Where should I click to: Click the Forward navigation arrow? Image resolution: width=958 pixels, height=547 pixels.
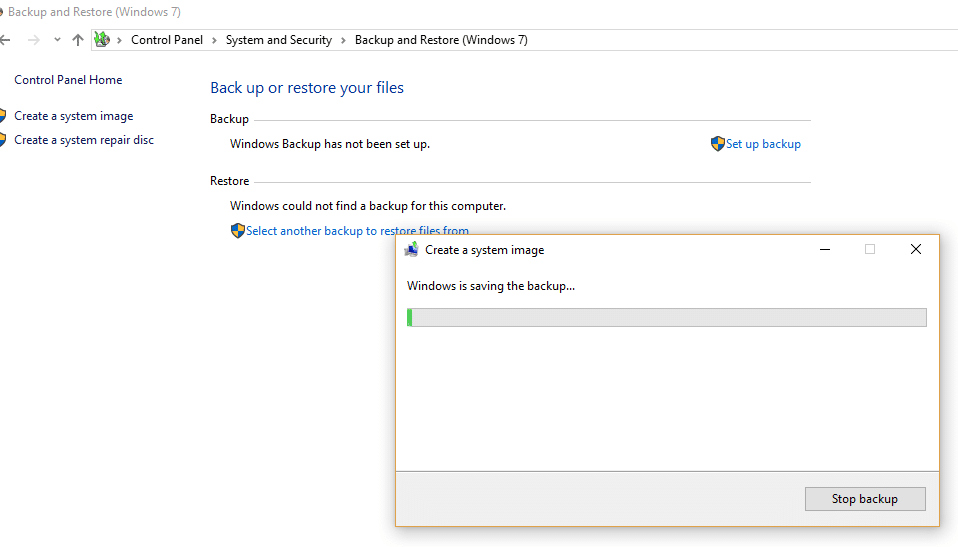click(33, 40)
